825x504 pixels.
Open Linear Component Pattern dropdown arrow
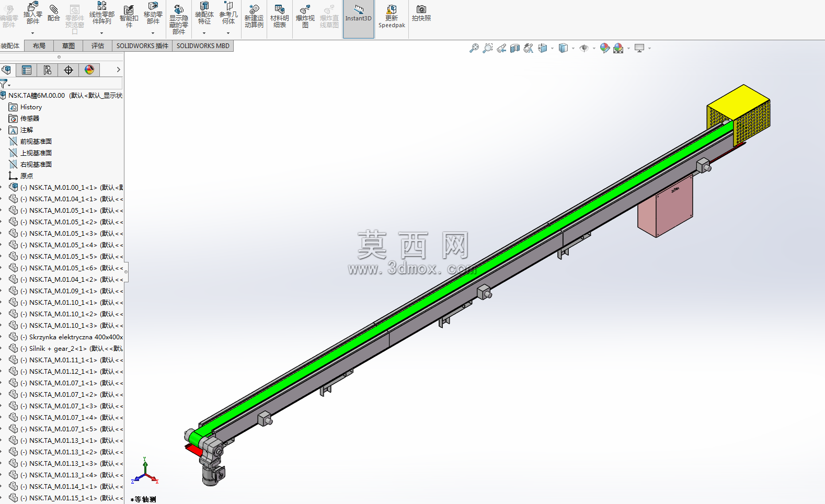(101, 33)
